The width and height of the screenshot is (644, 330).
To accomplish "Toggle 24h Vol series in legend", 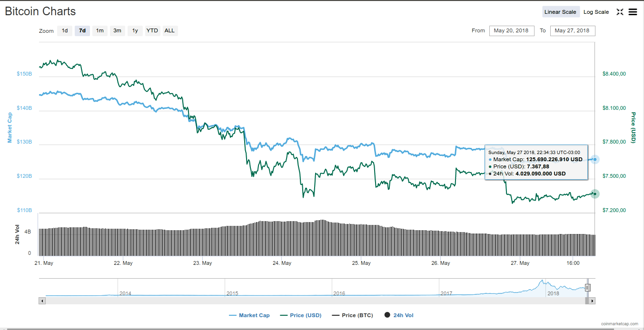I will (x=398, y=315).
